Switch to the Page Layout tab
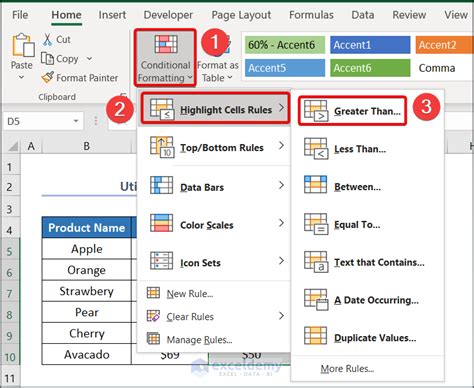 click(241, 15)
